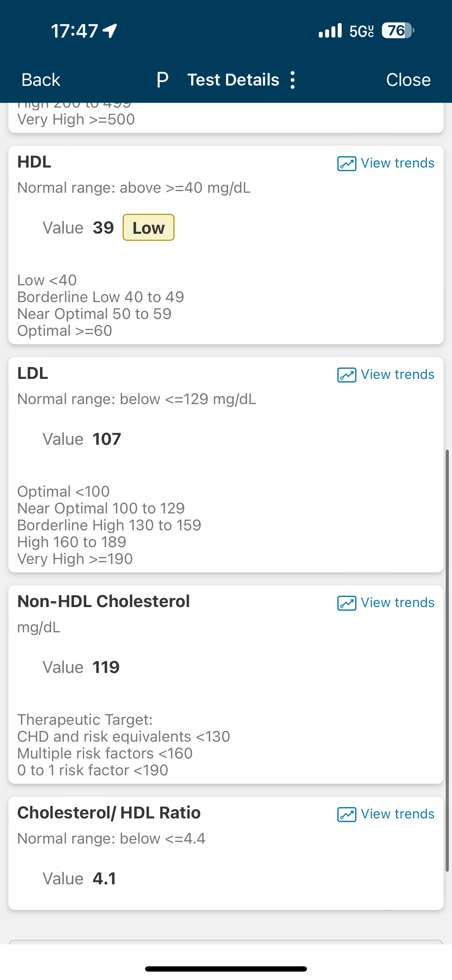Tap the Test Details title
Screen dimensions: 452x980
(233, 80)
